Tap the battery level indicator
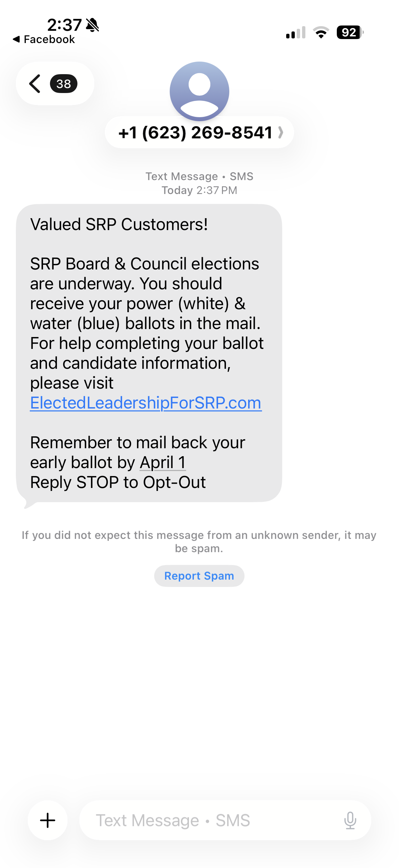The width and height of the screenshot is (399, 868). (350, 32)
